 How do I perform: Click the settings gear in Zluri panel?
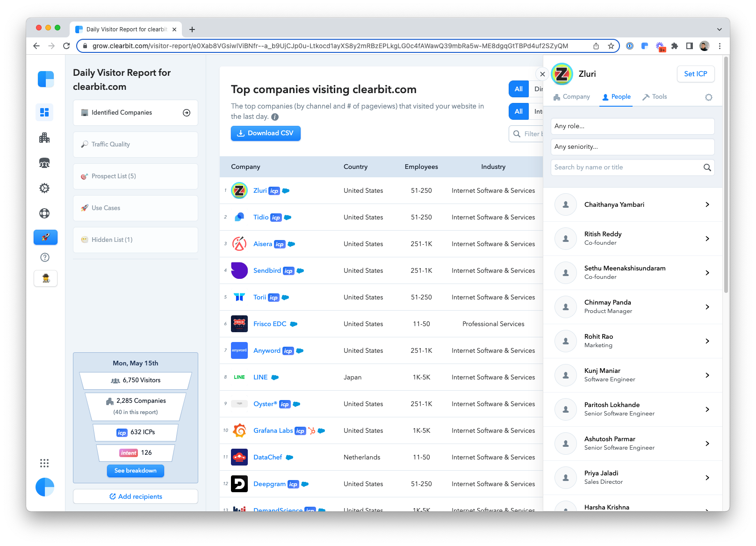click(709, 97)
